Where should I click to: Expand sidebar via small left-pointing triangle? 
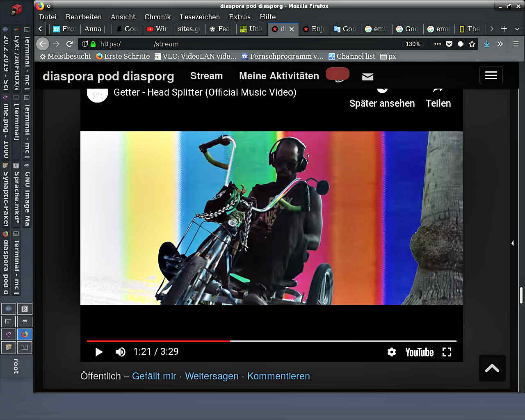[x=513, y=243]
